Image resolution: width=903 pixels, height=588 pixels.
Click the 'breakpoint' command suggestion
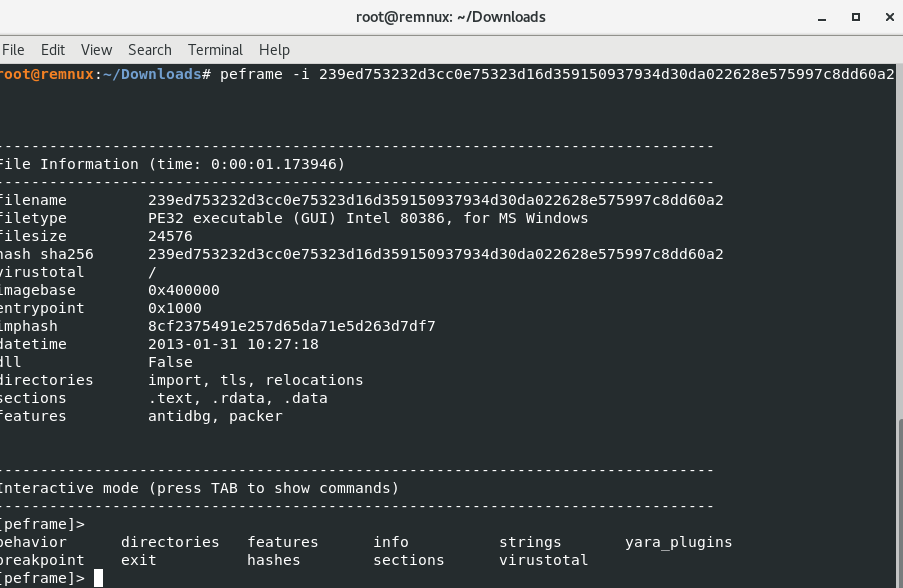[42, 560]
